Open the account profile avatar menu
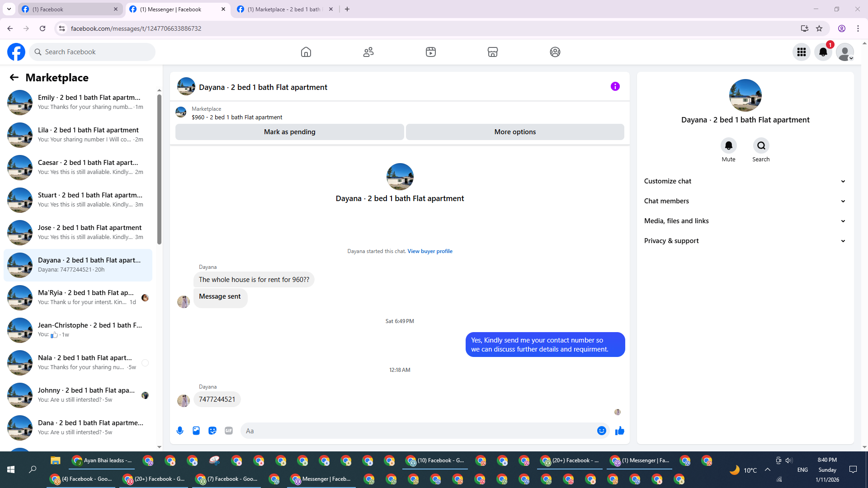 (845, 52)
